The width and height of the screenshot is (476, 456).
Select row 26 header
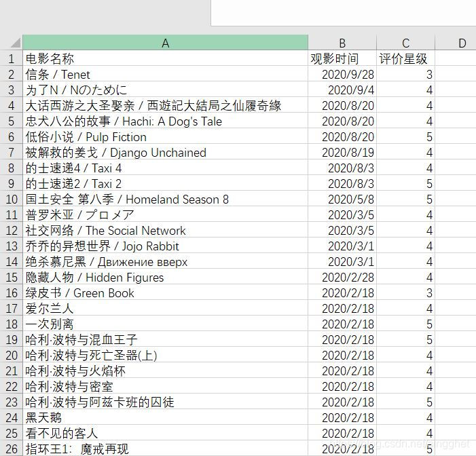coord(12,449)
